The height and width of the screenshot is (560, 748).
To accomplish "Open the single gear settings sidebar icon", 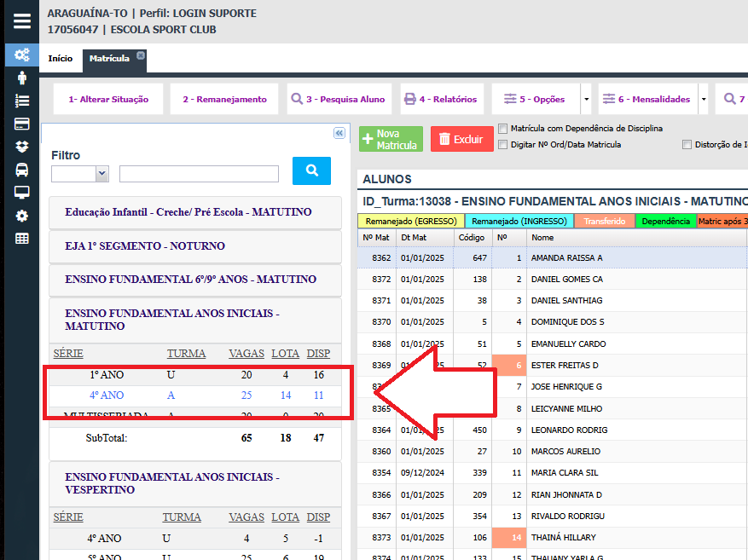I will [x=22, y=216].
